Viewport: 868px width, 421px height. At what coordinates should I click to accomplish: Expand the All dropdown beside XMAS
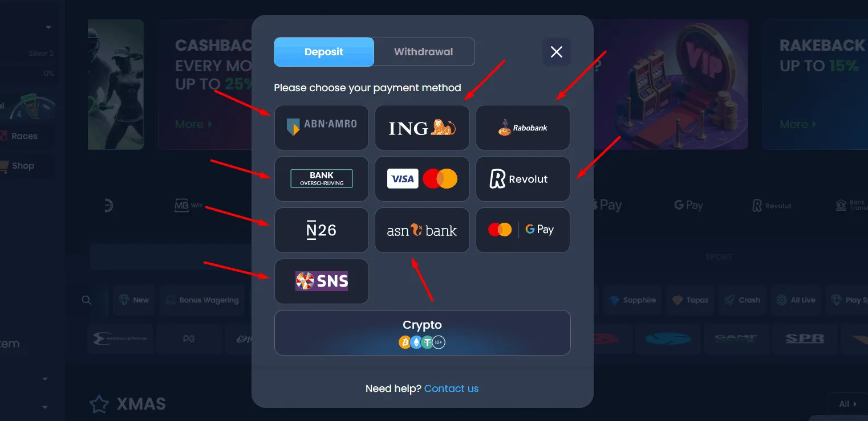tap(848, 404)
